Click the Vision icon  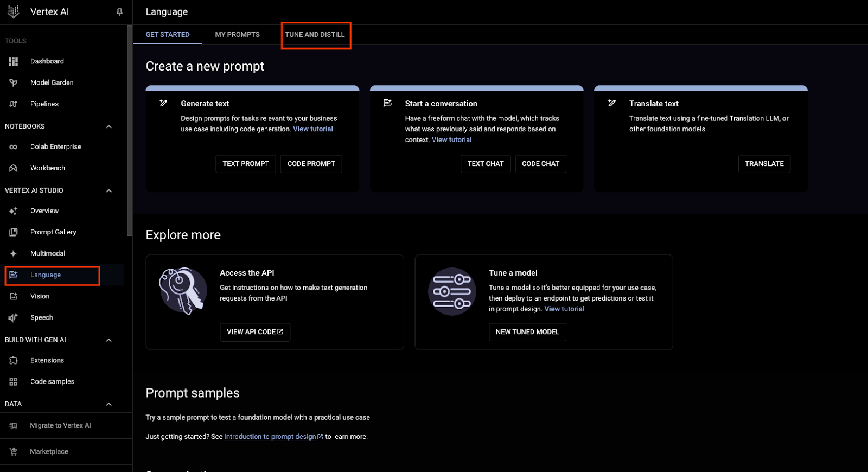(14, 296)
